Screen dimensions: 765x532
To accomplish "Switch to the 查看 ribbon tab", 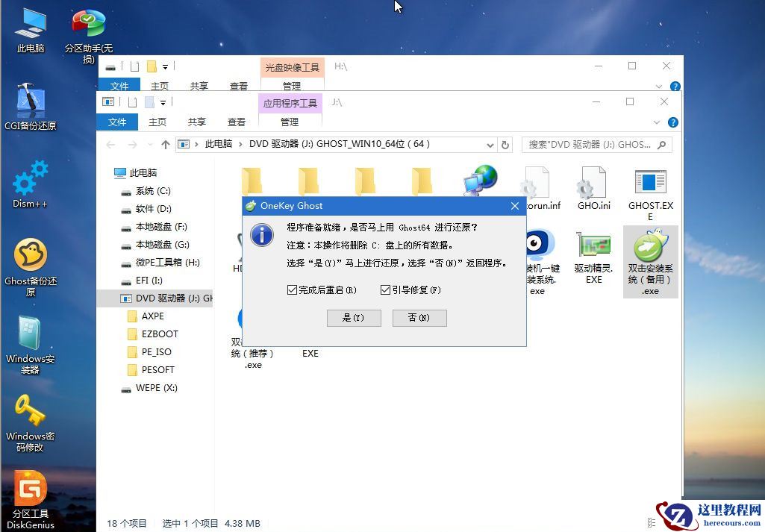I will [236, 122].
